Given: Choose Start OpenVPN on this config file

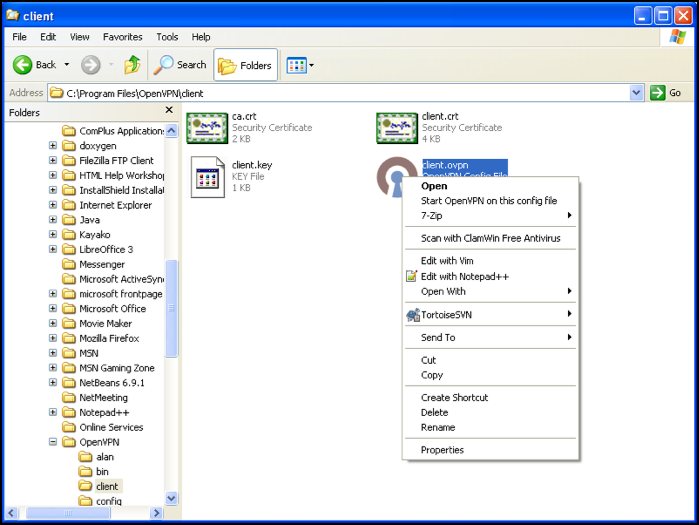Looking at the screenshot, I should click(x=488, y=201).
